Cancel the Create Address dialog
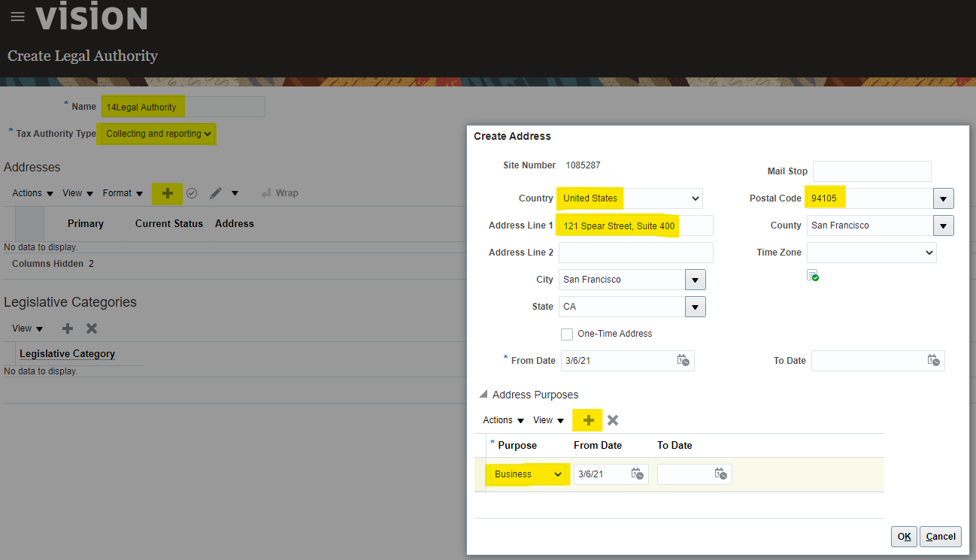This screenshot has height=560, width=976. pyautogui.click(x=940, y=536)
